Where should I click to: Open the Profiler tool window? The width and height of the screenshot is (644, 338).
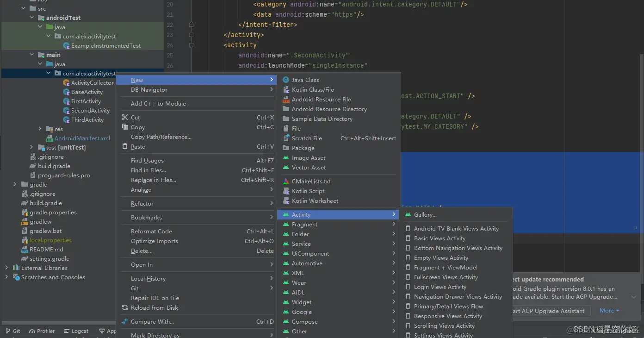[42, 331]
